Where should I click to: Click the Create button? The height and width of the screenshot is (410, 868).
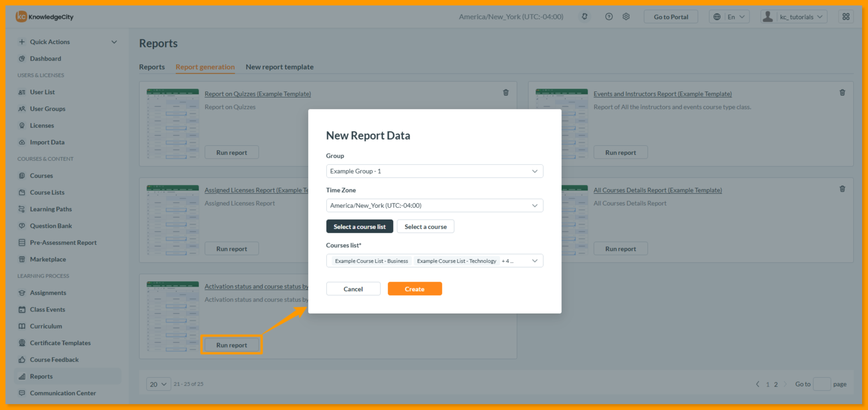pos(415,289)
